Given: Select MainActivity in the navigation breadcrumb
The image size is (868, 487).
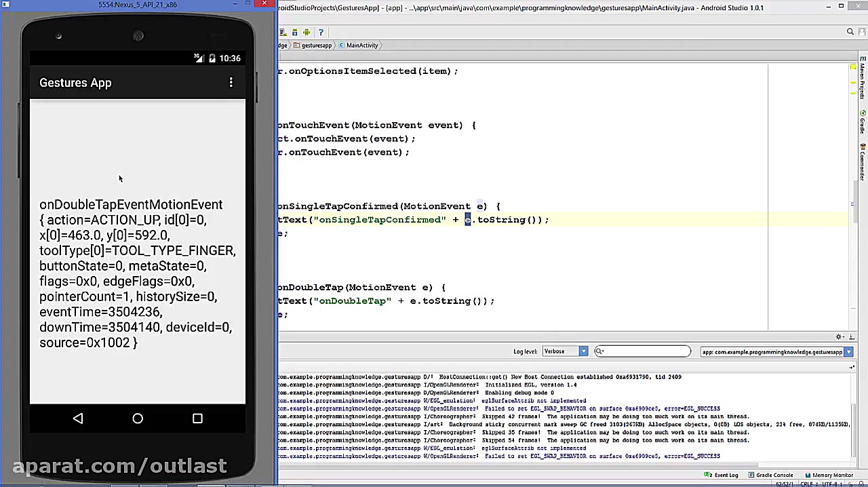Looking at the screenshot, I should point(361,45).
